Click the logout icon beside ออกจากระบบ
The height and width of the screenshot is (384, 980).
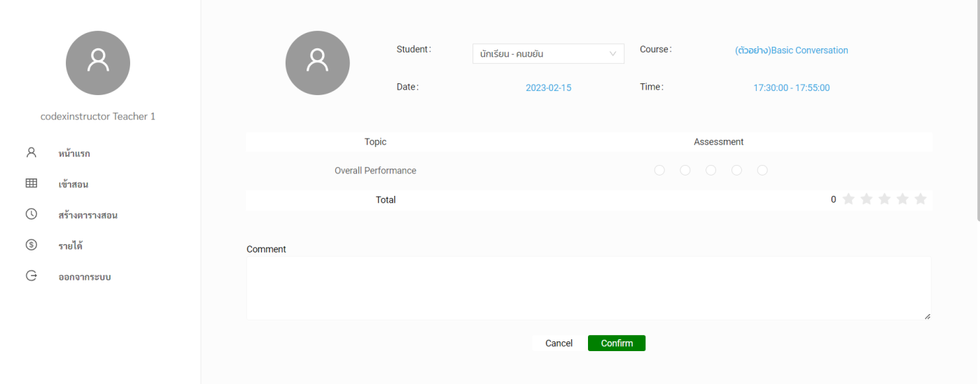click(31, 276)
